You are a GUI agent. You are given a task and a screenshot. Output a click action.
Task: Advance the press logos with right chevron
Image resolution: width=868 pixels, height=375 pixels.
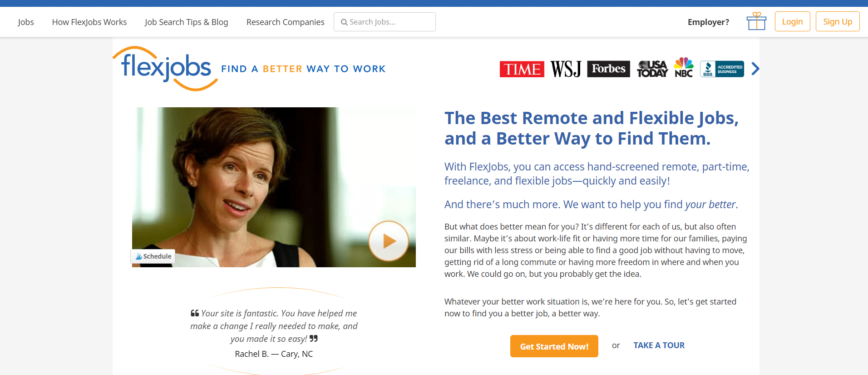[755, 69]
